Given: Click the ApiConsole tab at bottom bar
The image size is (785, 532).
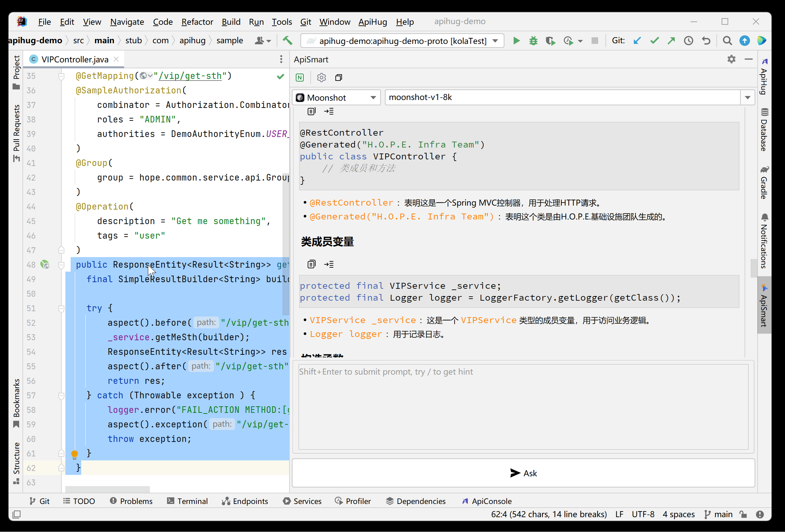Looking at the screenshot, I should [492, 501].
